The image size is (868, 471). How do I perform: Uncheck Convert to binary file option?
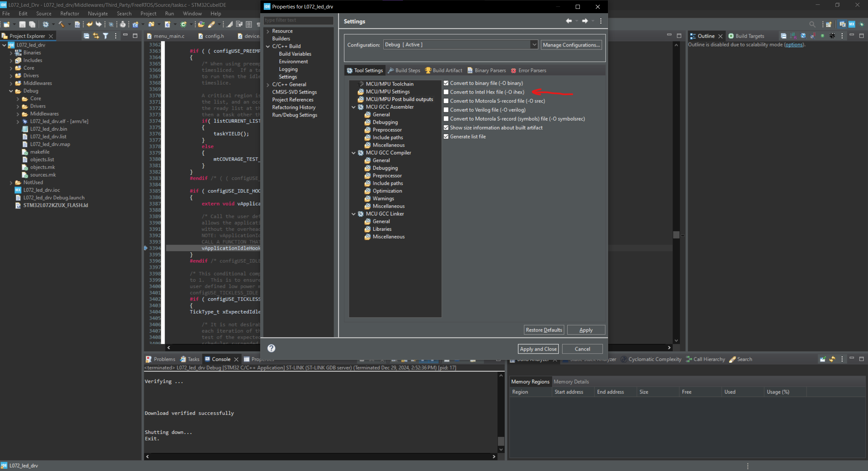coord(446,83)
